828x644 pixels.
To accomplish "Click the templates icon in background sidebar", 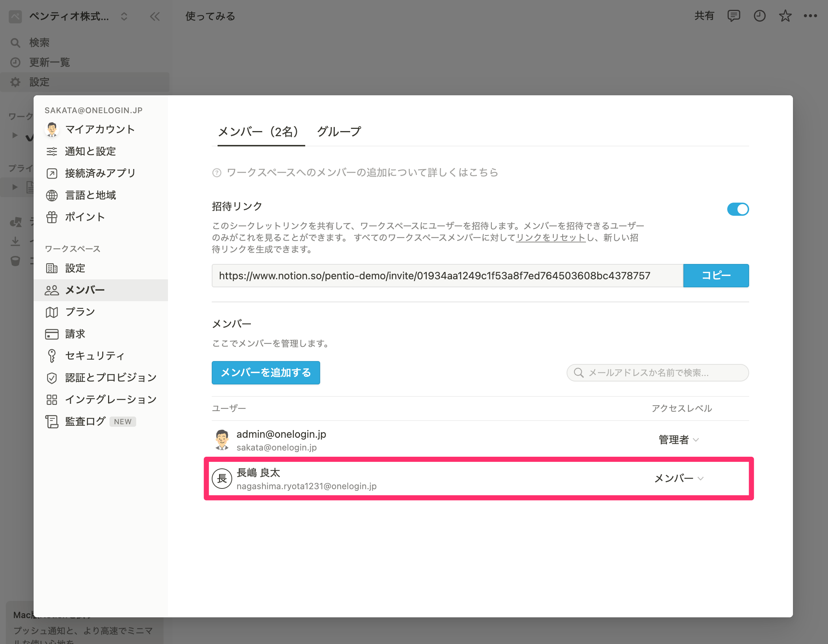I will [16, 222].
